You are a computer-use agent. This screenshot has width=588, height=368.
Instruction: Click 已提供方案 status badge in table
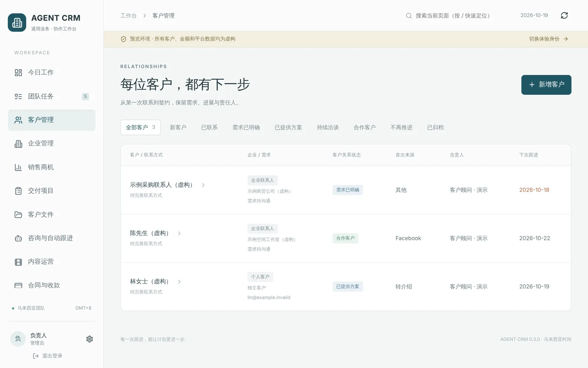pos(348,286)
